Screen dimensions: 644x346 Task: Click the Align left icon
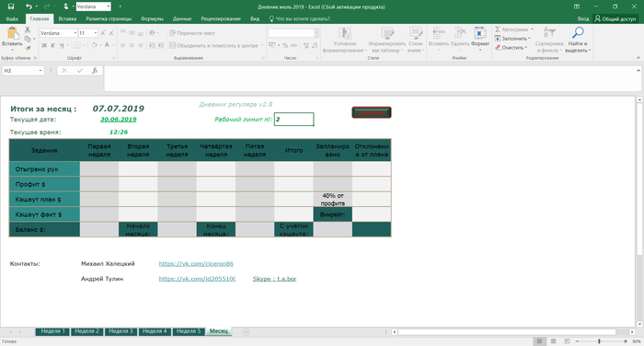point(122,45)
